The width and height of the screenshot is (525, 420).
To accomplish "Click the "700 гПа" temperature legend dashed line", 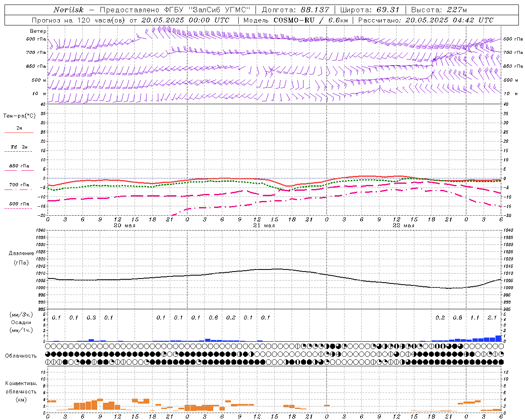I will 18,189.
